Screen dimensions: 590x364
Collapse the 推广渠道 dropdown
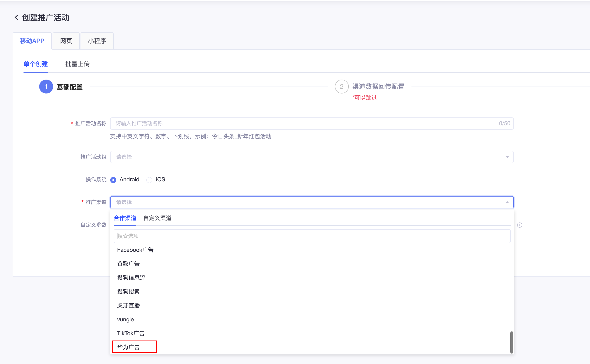[312, 202]
